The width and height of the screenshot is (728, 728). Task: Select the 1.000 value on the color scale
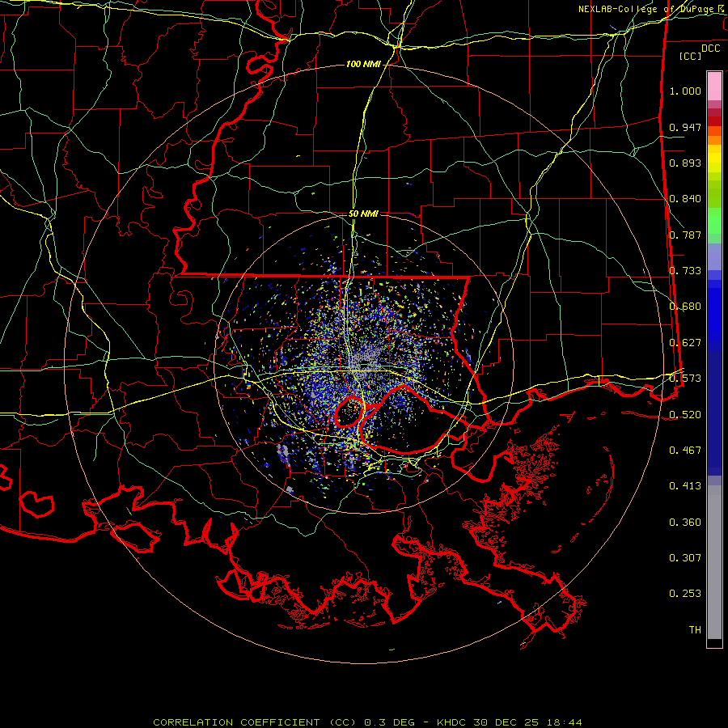coord(685,91)
